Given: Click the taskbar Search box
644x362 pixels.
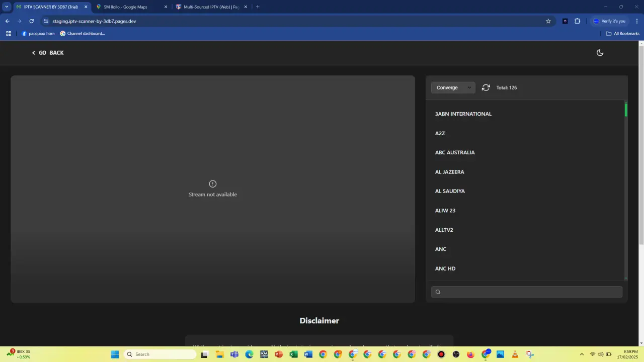Looking at the screenshot, I should tap(160, 354).
